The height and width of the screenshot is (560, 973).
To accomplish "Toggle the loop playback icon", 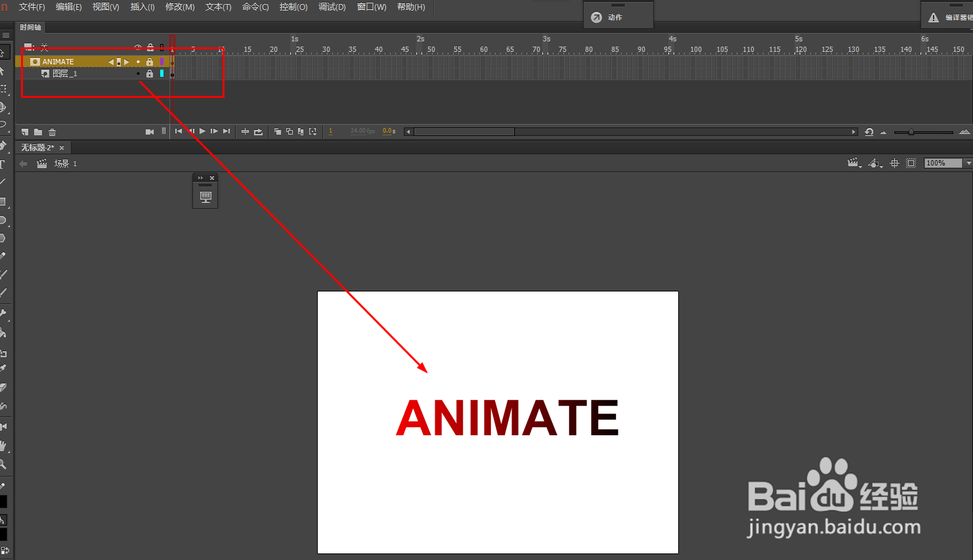I will click(259, 132).
